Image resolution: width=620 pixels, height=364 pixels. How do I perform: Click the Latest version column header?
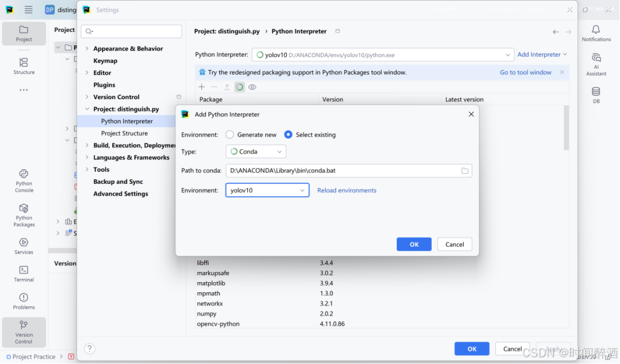tap(505, 100)
